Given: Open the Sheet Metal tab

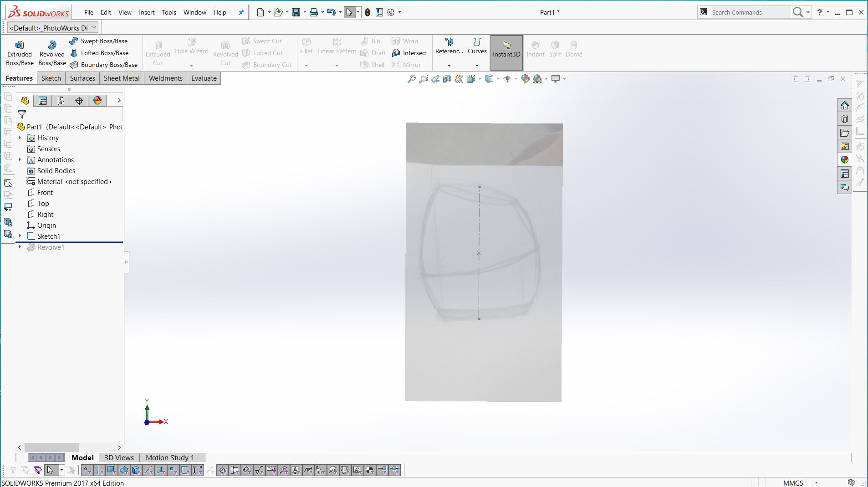Looking at the screenshot, I should pyautogui.click(x=122, y=78).
